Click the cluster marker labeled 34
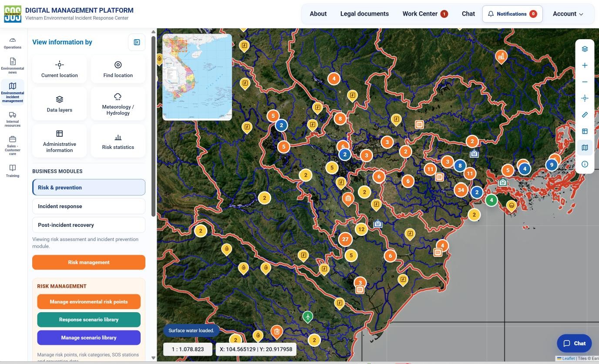The height and width of the screenshot is (364, 599). 461,190
